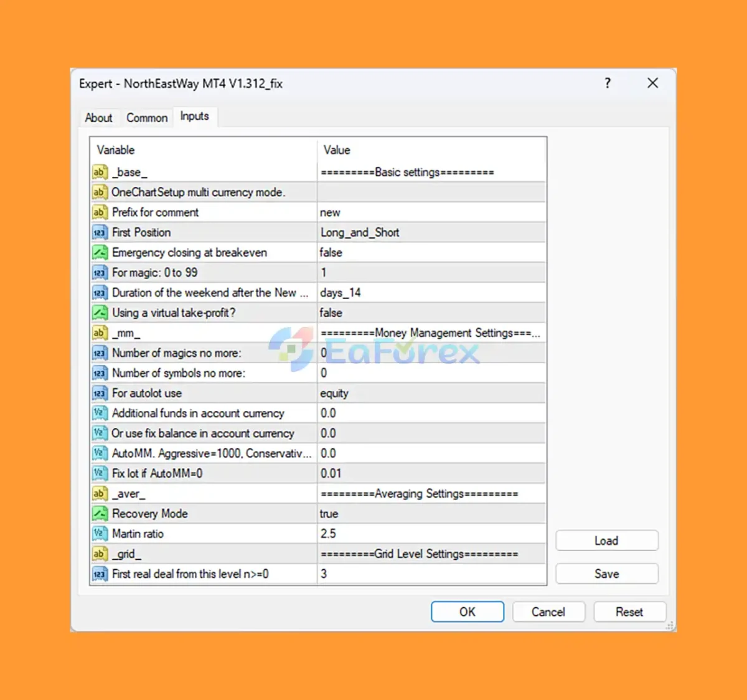Open the Long_and_Short value for First Position
Viewport: 747px width, 700px height.
(431, 232)
